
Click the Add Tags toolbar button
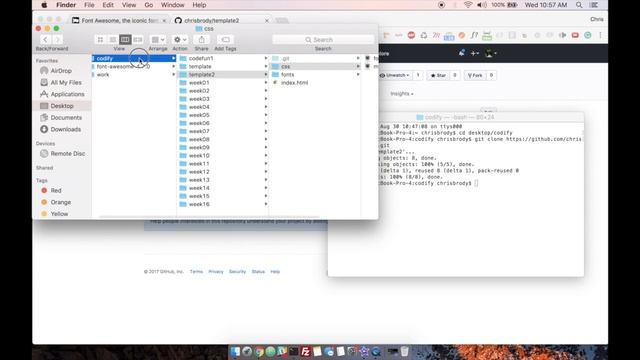pos(225,40)
